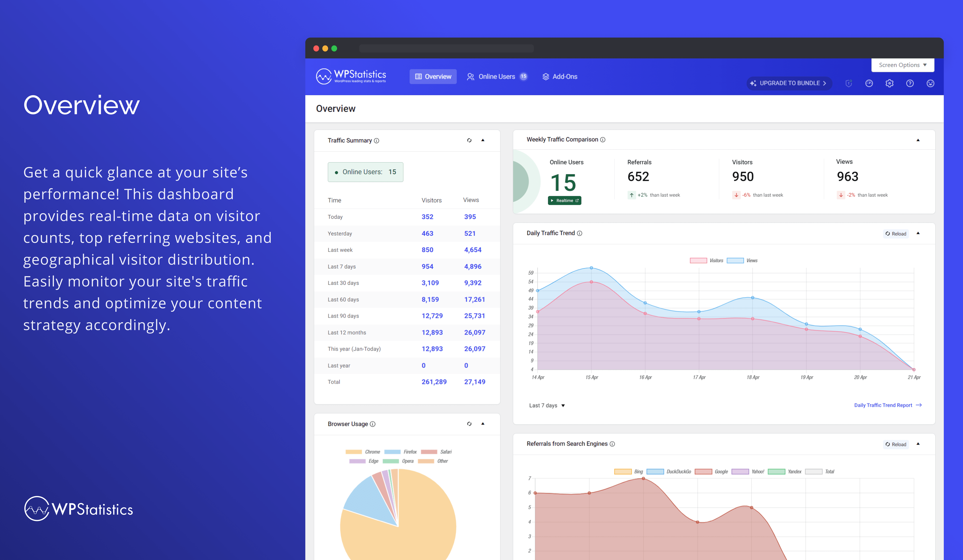The width and height of the screenshot is (963, 560).
Task: Open the Daily Traffic Trend Report link
Action: [x=888, y=405]
